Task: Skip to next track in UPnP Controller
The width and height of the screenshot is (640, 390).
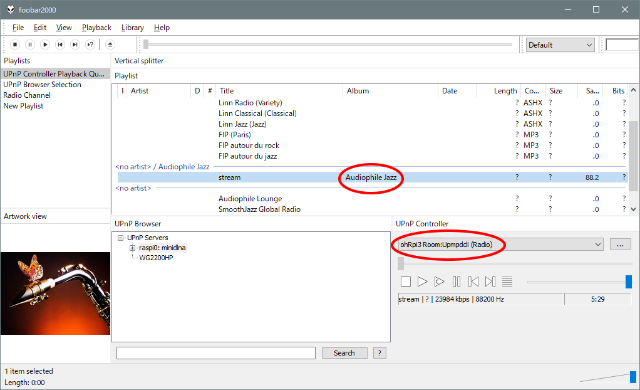Action: [490, 281]
